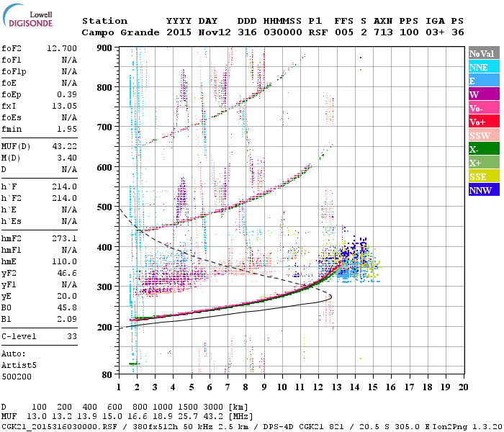Click the CGK21_2015316030000.RSF filename
504x432 pixels.
[x=59, y=426]
